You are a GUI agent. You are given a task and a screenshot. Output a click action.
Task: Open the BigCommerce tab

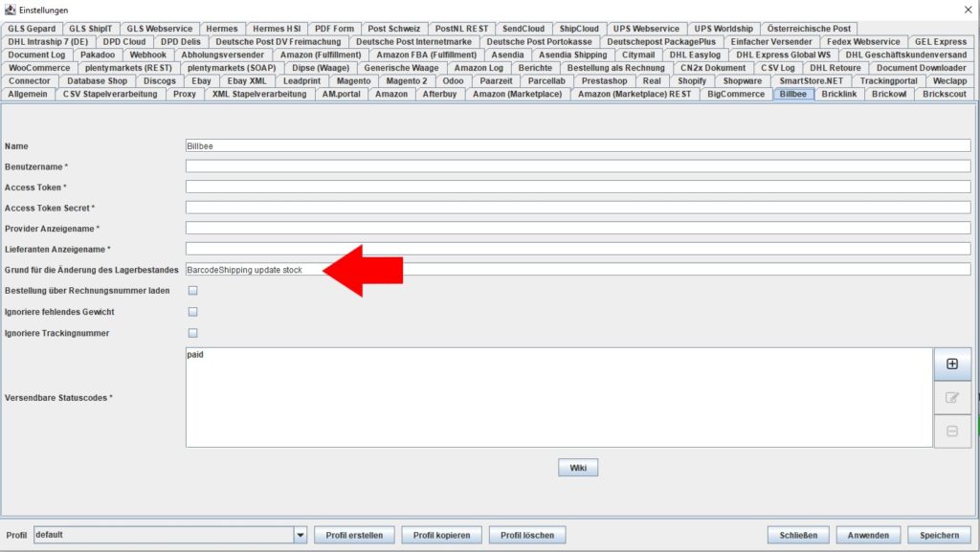coord(736,95)
